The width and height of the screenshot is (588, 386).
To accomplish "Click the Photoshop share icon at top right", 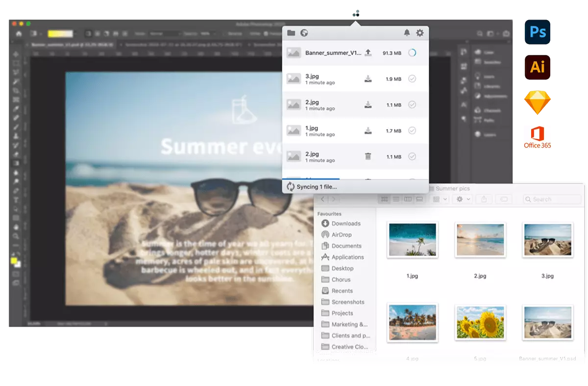I will (x=506, y=33).
